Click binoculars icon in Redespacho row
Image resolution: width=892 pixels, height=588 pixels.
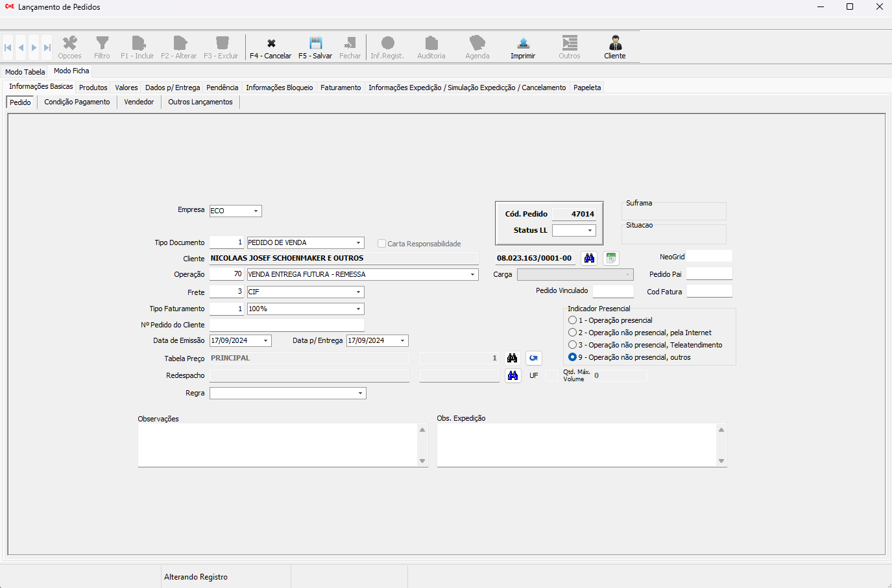(x=512, y=376)
